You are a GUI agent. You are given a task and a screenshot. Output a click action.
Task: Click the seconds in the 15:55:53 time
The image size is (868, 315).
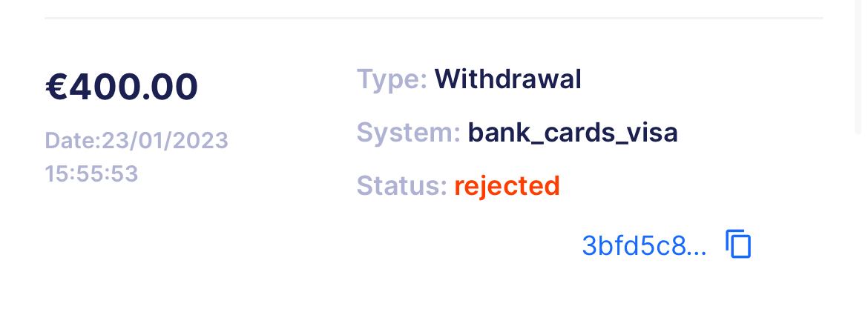(124, 173)
